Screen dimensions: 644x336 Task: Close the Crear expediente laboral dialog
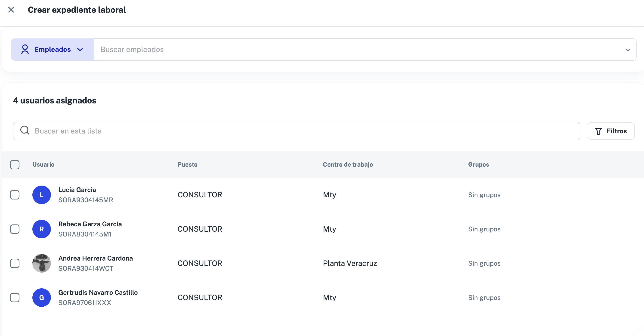tap(11, 10)
